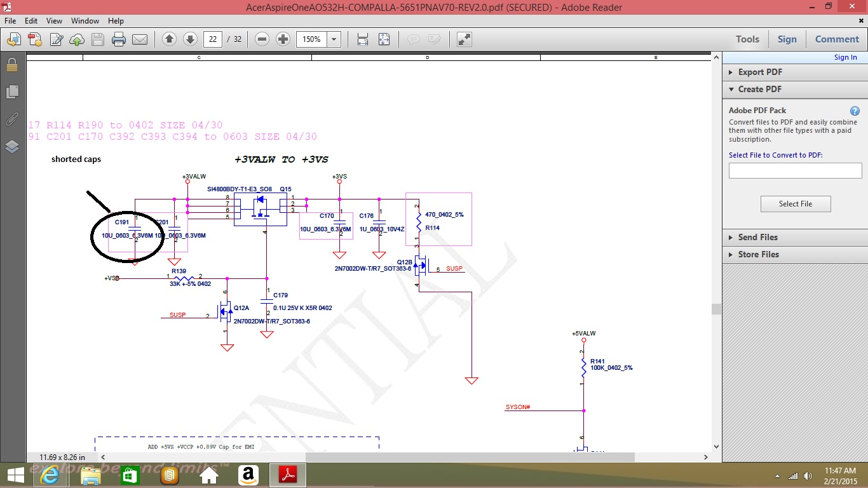
Task: Expand the Send Files section
Action: point(757,237)
